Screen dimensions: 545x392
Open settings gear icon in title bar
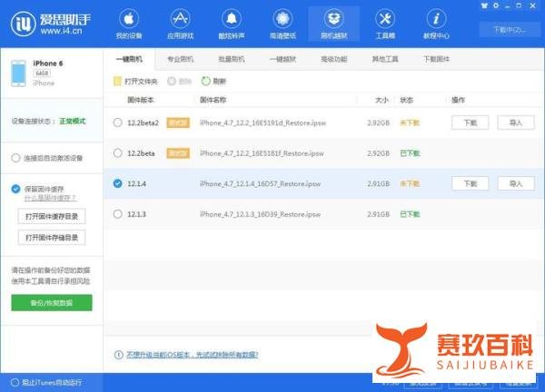(496, 5)
